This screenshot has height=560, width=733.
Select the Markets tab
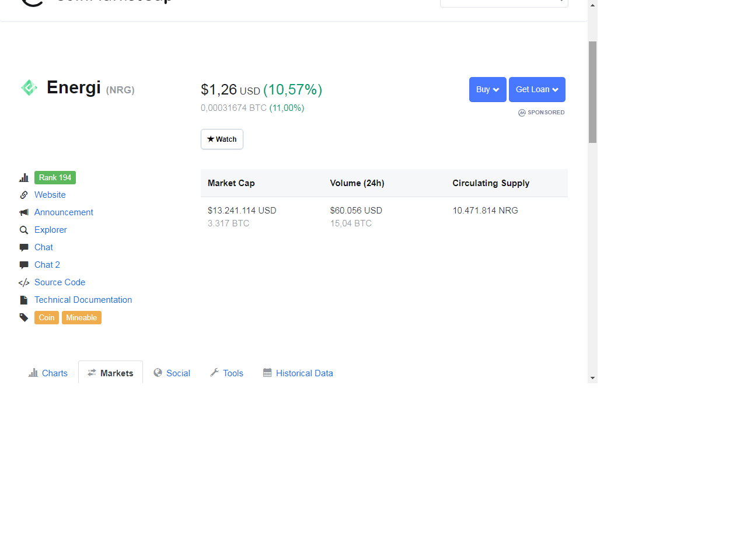[110, 373]
